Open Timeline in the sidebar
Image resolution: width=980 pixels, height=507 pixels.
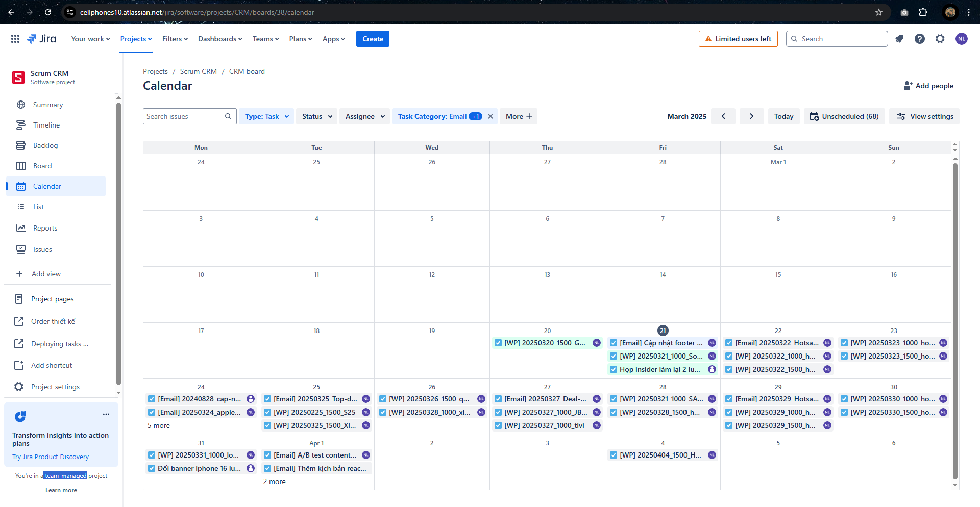(56, 125)
